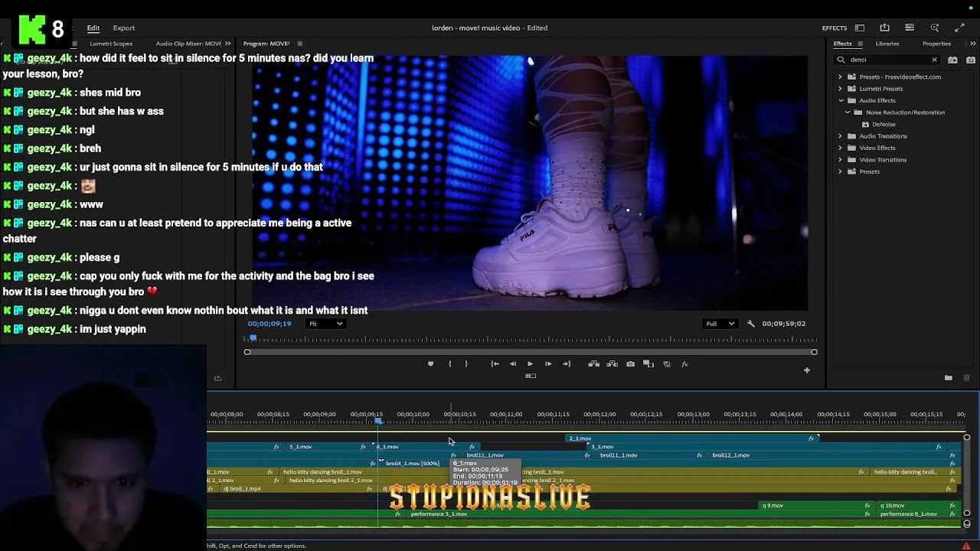Viewport: 980px width, 551px height.
Task: Open the Fit zoom level dropdown
Action: 325,324
